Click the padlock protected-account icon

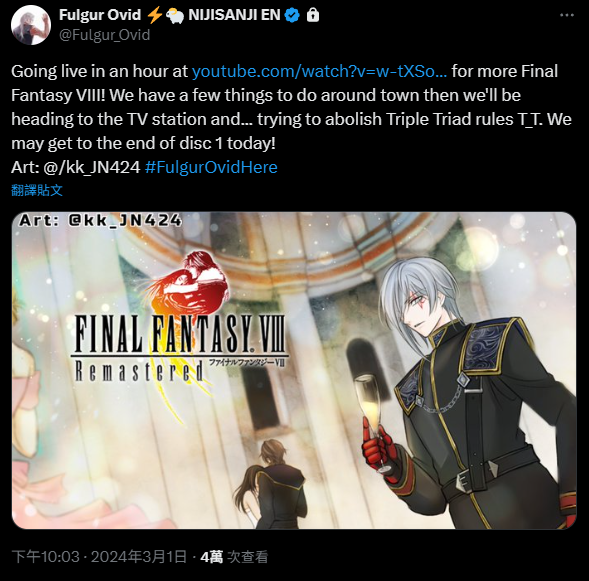pyautogui.click(x=313, y=15)
